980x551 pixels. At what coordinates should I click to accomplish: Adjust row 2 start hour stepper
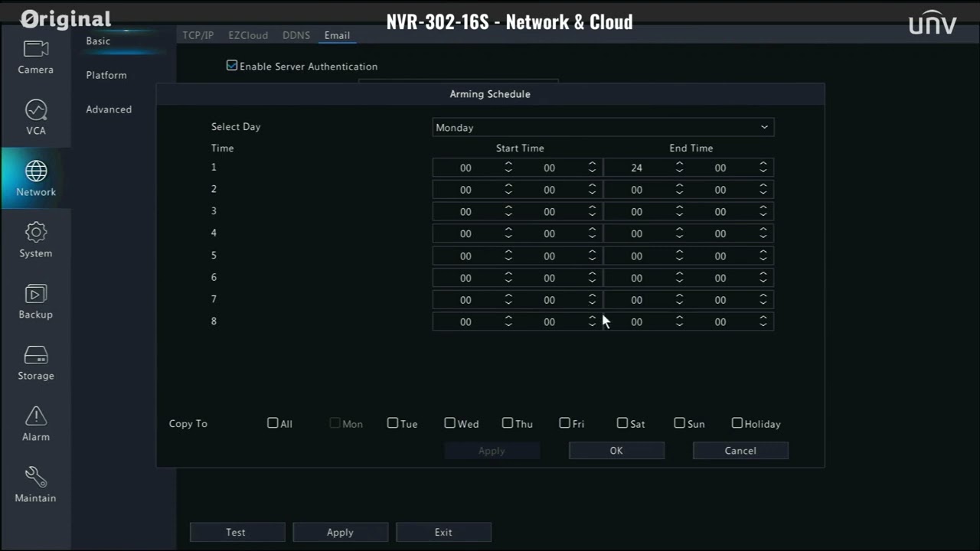(x=508, y=190)
